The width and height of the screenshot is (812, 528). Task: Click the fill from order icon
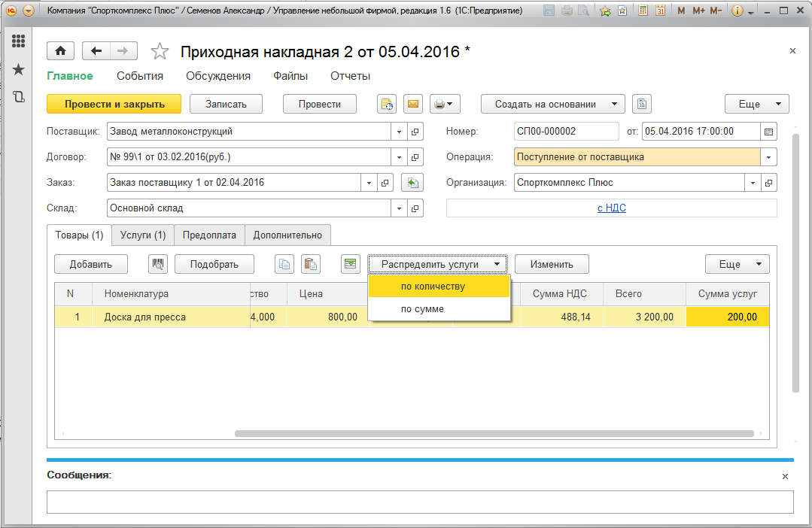click(412, 183)
